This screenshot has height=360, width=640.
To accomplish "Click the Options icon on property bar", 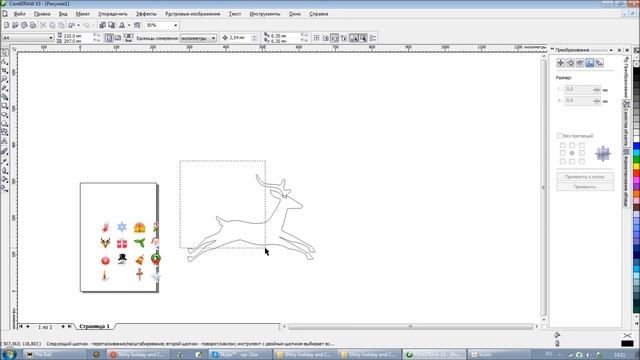I will coord(373,38).
